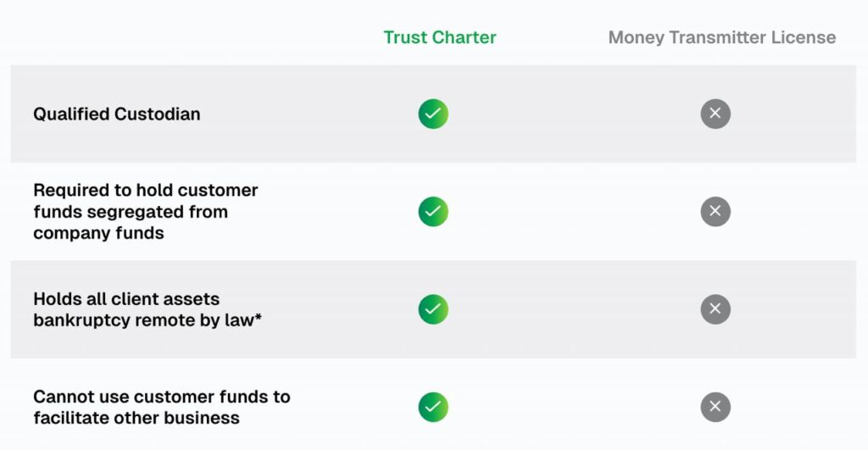The image size is (868, 450).
Task: Click the 'funds segregated from' text line
Action: point(131,211)
